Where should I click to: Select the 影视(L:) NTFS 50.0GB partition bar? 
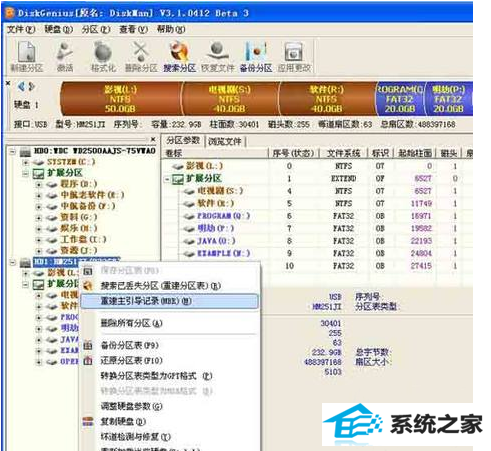point(121,99)
